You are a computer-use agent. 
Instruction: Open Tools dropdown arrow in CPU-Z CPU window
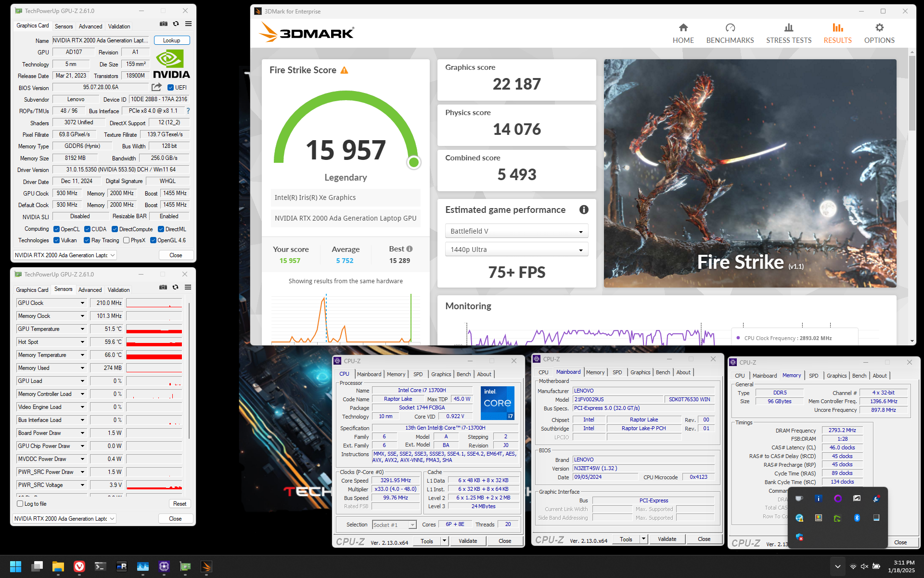click(x=445, y=541)
